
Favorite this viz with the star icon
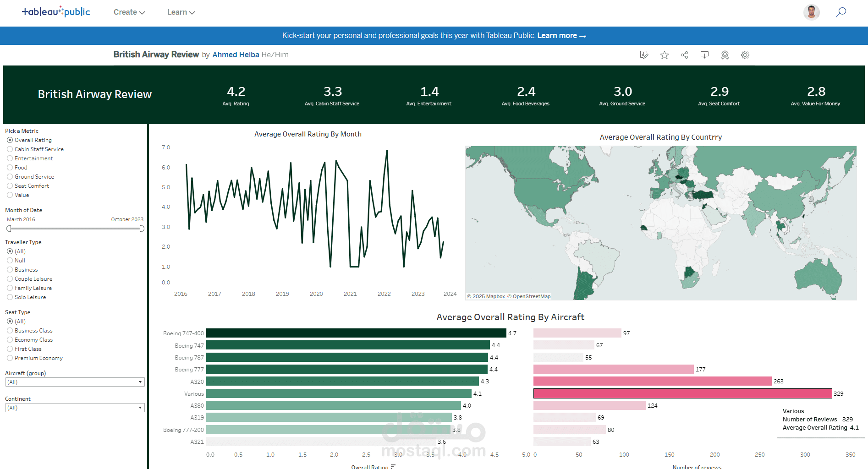[x=665, y=55]
